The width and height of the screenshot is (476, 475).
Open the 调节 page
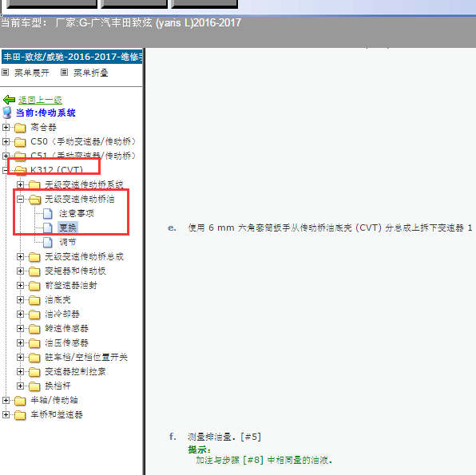tap(68, 242)
